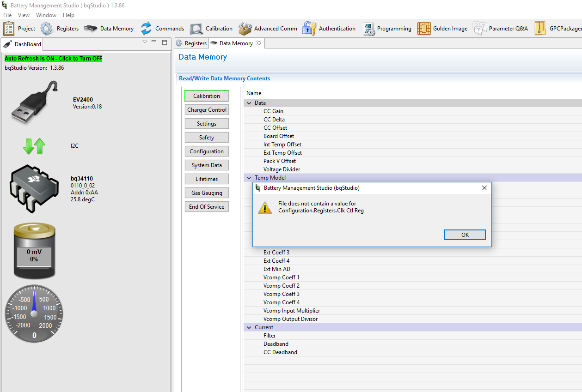Viewport: 582px width, 392px height.
Task: Collapse the Data group
Action: pos(249,103)
